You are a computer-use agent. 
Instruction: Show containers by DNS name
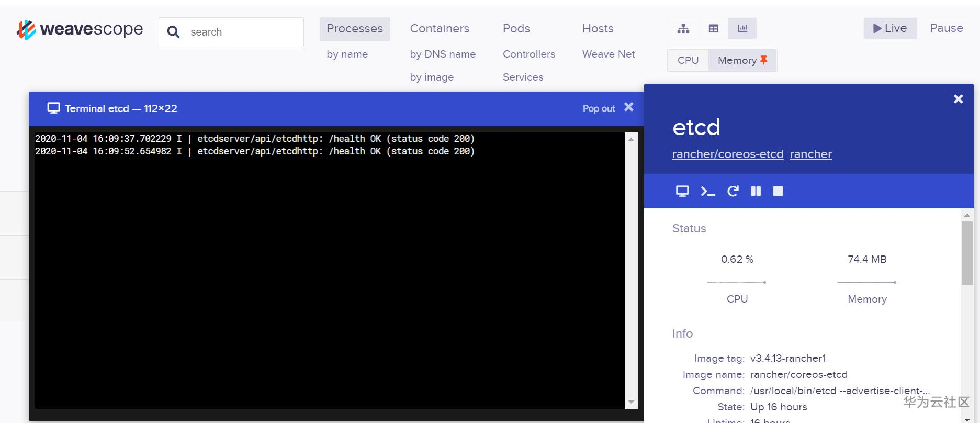(x=443, y=54)
